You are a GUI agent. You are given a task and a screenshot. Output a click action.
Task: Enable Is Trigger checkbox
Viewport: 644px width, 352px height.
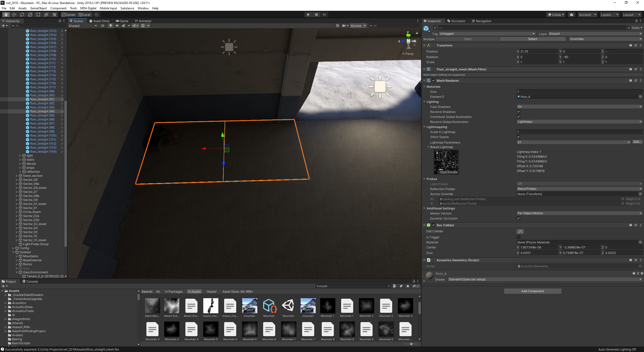pyautogui.click(x=518, y=237)
